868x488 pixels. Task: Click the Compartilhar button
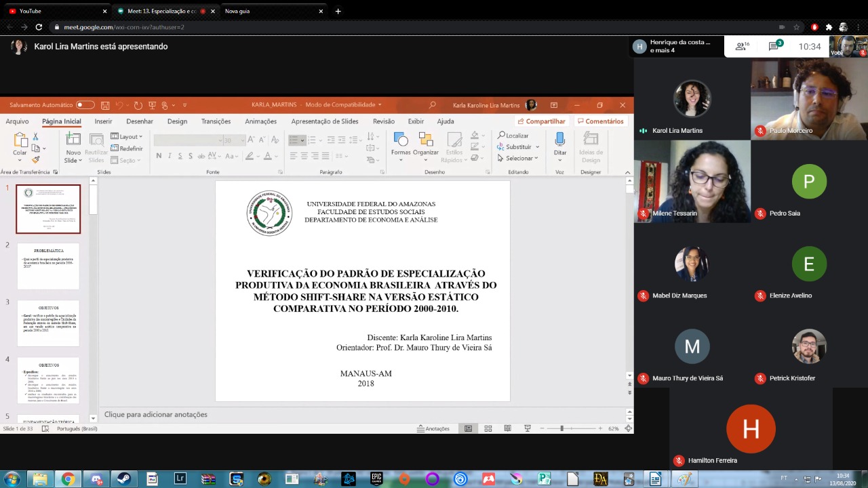pyautogui.click(x=541, y=121)
